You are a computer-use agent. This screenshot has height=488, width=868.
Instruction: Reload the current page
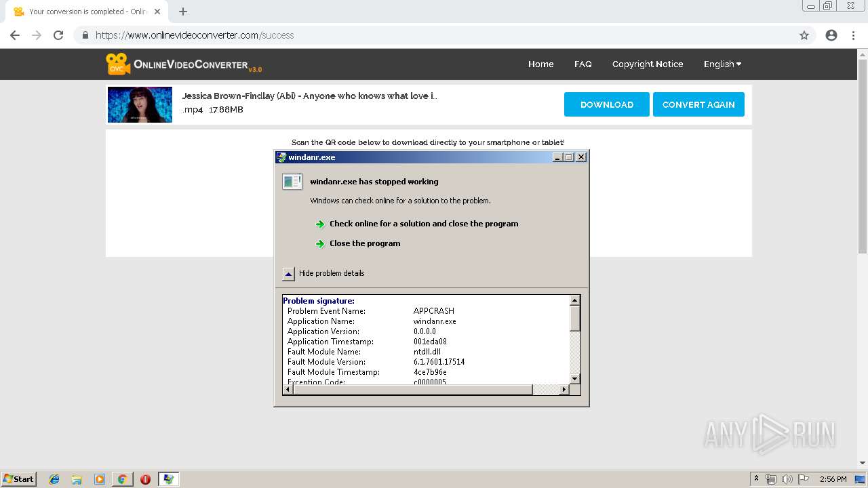(58, 35)
